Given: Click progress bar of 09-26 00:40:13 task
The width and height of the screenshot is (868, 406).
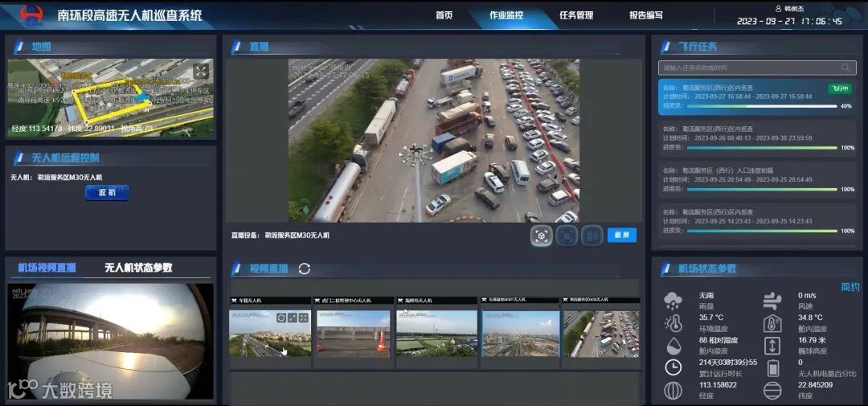Looking at the screenshot, I should (x=762, y=148).
